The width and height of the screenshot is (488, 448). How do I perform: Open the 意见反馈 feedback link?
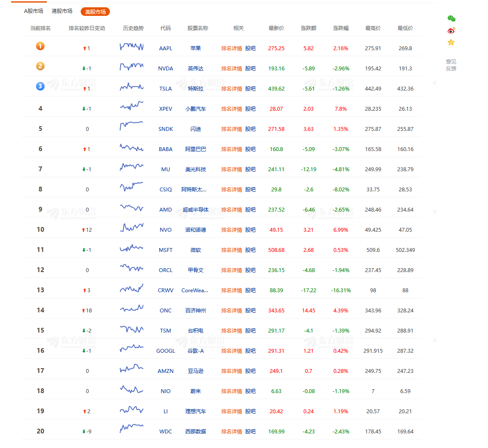pyautogui.click(x=451, y=65)
